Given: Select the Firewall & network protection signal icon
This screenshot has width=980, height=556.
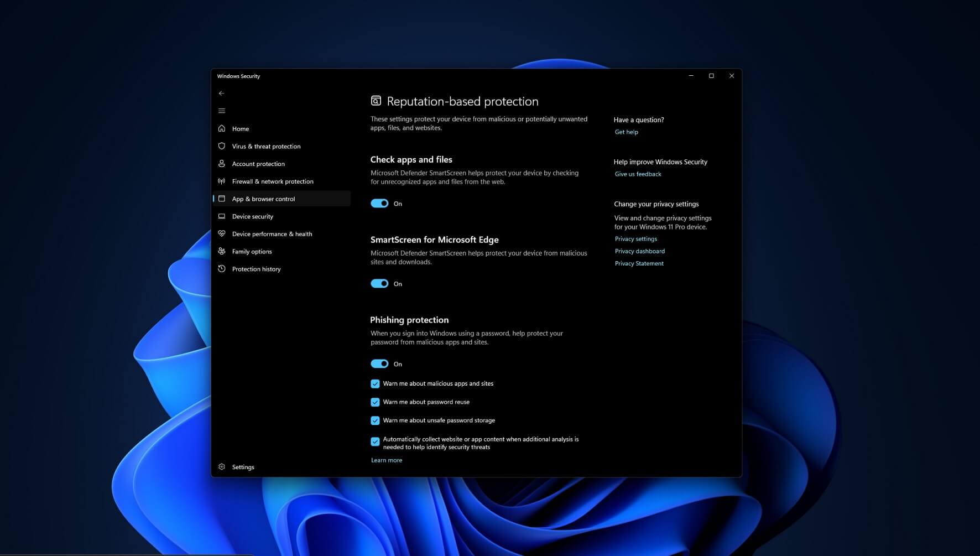Looking at the screenshot, I should pyautogui.click(x=222, y=181).
